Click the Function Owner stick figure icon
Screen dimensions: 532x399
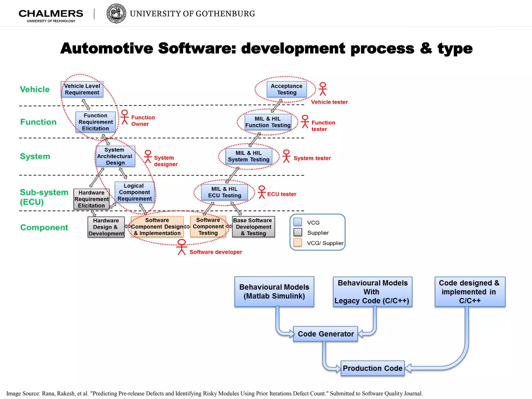point(125,117)
